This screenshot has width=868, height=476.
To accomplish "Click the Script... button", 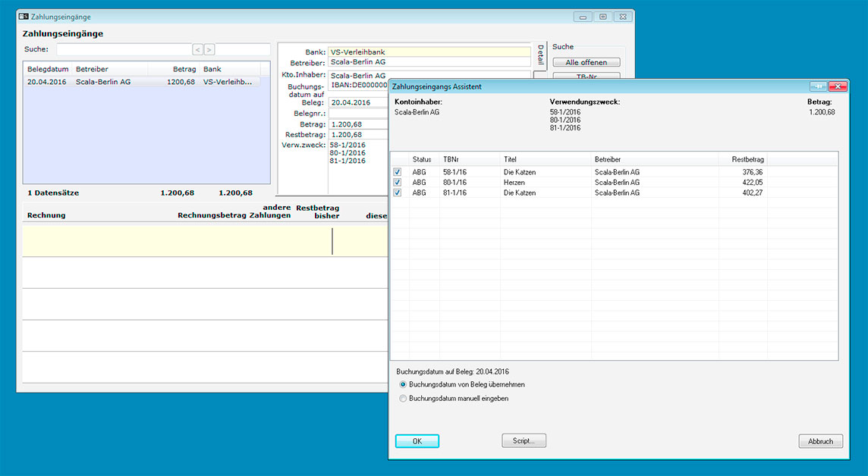I will [524, 441].
